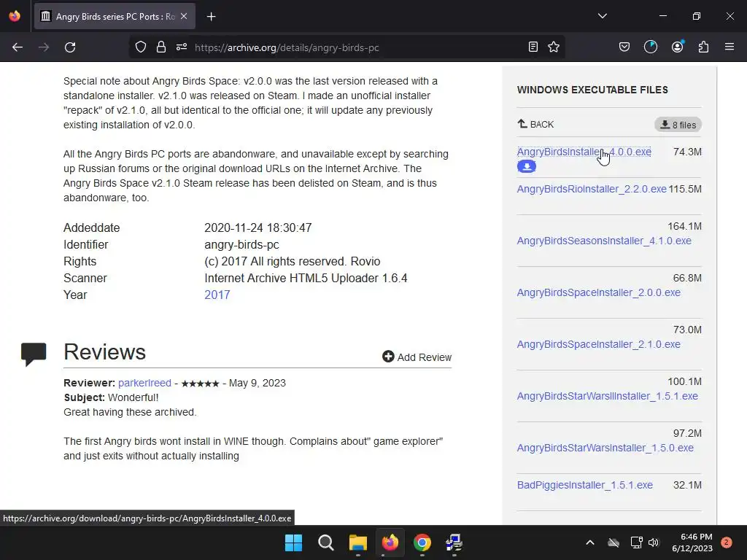Screen dimensions: 747x560
Task: Click the site security padlock icon
Action: tap(161, 47)
